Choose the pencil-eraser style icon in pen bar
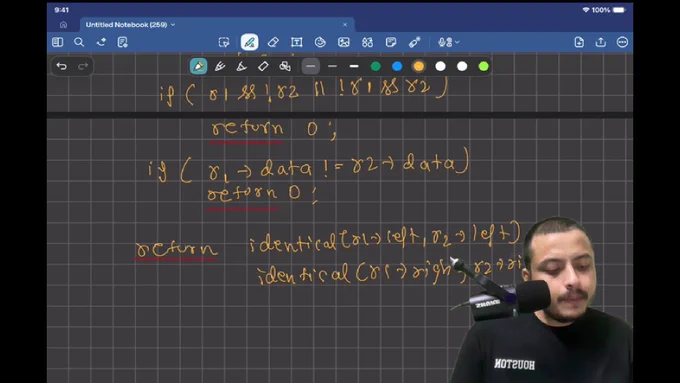Viewport: 680px width, 383px height. click(x=263, y=66)
